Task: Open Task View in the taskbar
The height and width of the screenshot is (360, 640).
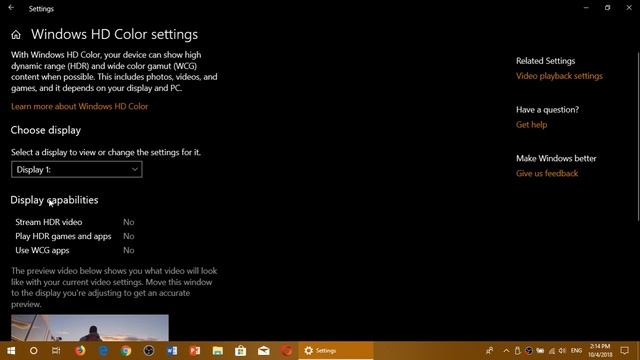Action: [56, 351]
